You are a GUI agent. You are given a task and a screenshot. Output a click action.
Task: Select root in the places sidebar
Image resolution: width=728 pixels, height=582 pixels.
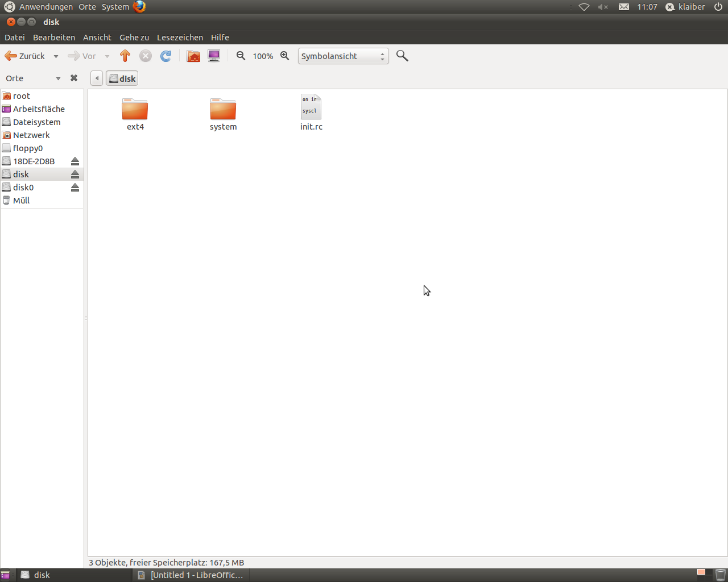point(42,96)
